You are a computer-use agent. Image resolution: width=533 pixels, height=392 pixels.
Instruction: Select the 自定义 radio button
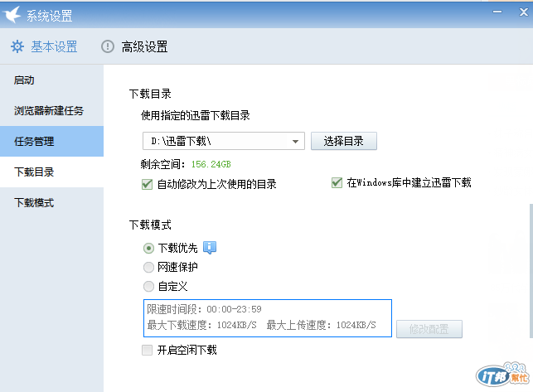(x=148, y=286)
